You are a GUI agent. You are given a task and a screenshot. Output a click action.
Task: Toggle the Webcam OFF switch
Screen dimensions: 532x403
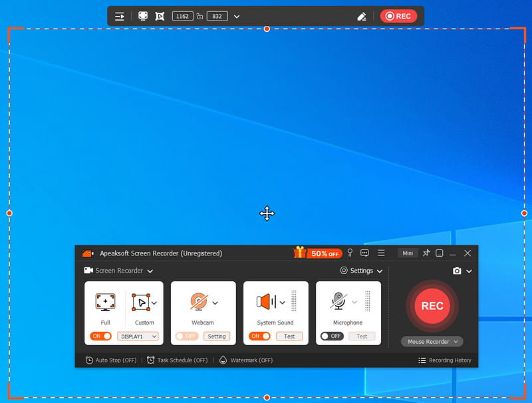(187, 336)
